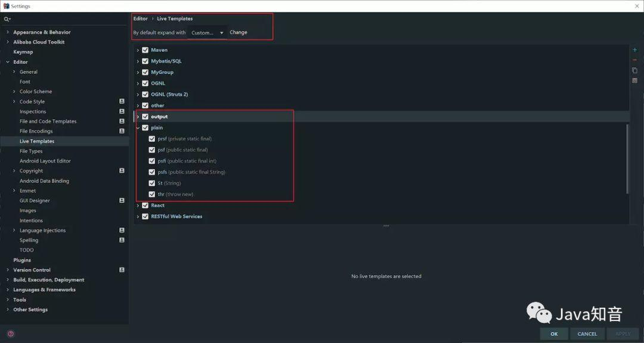Screen dimensions: 644x343
Task: Uncheck the React template group
Action: [x=145, y=205]
